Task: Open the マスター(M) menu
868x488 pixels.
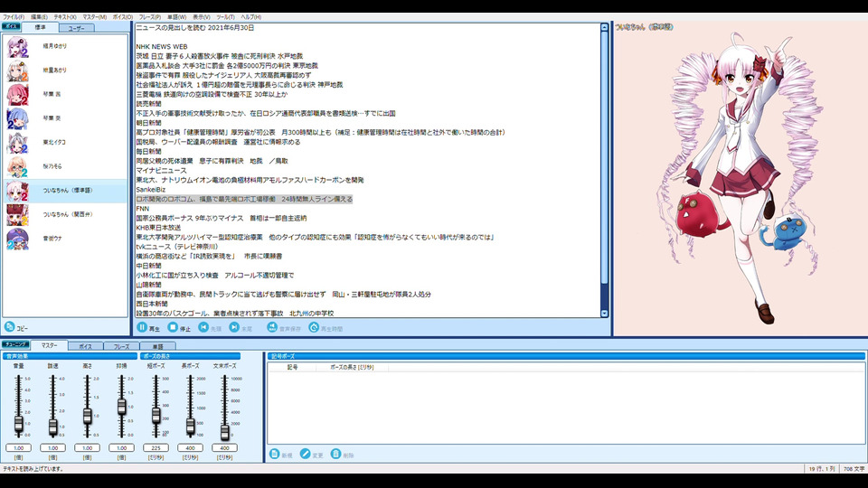Action: click(95, 17)
